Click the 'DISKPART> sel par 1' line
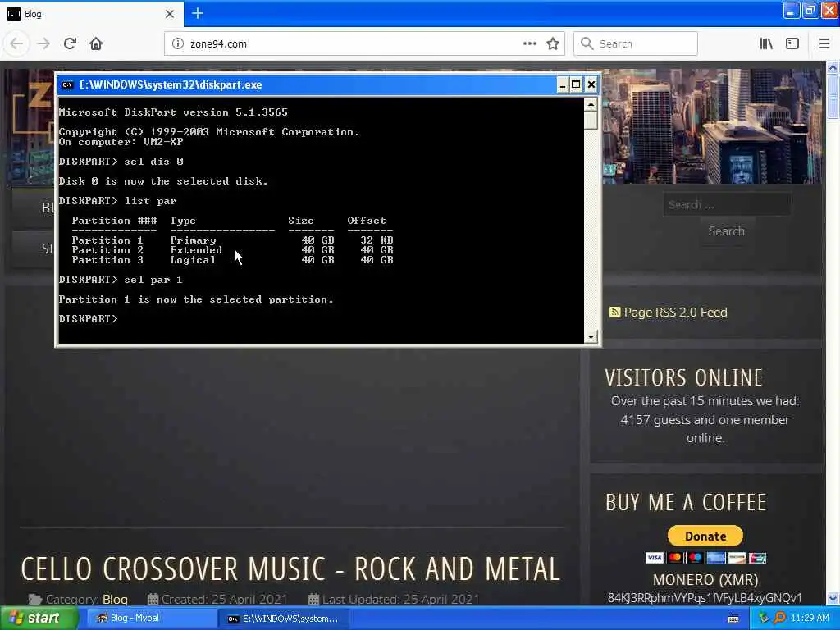 click(x=121, y=280)
